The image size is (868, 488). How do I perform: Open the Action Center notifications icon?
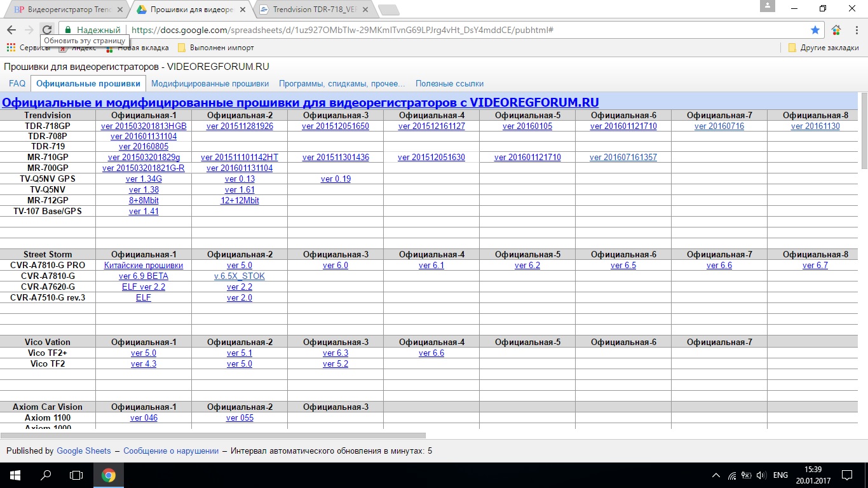click(x=847, y=475)
